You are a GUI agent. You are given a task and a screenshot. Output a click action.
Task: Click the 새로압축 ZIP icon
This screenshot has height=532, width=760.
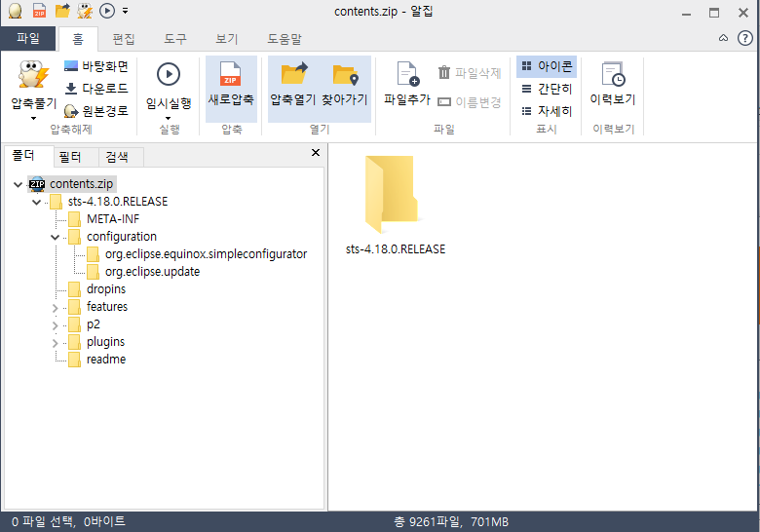(x=231, y=74)
